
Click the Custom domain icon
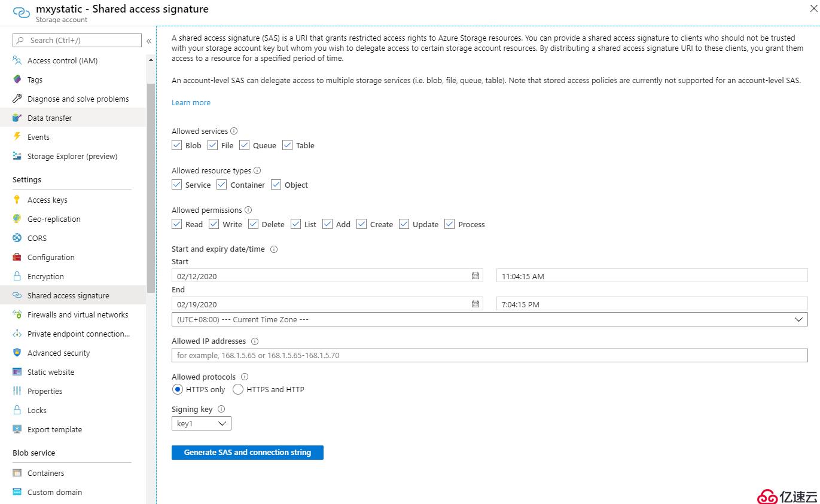pos(17,492)
